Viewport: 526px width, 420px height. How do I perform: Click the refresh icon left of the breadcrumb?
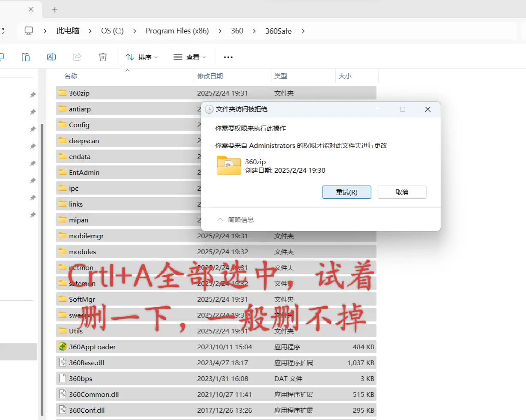click(x=3, y=30)
